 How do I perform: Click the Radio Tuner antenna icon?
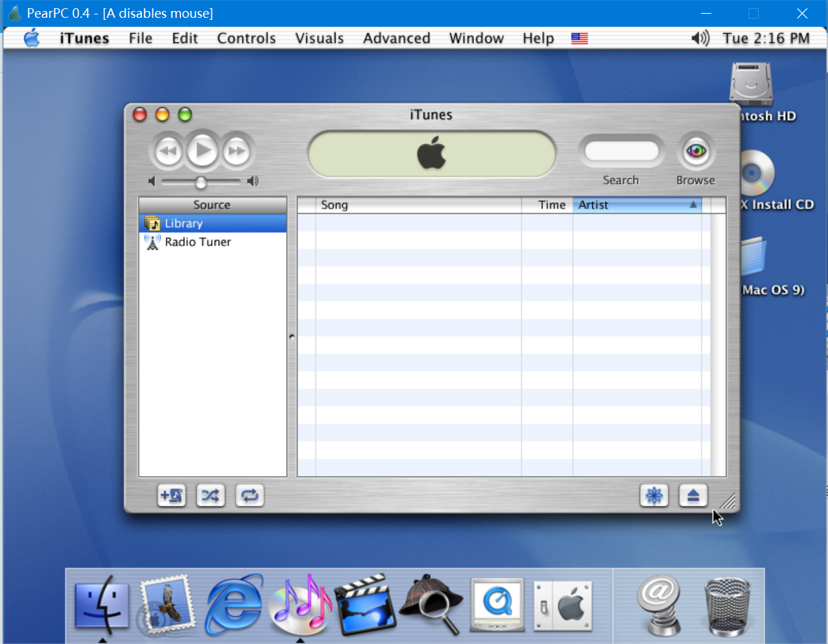click(x=152, y=241)
